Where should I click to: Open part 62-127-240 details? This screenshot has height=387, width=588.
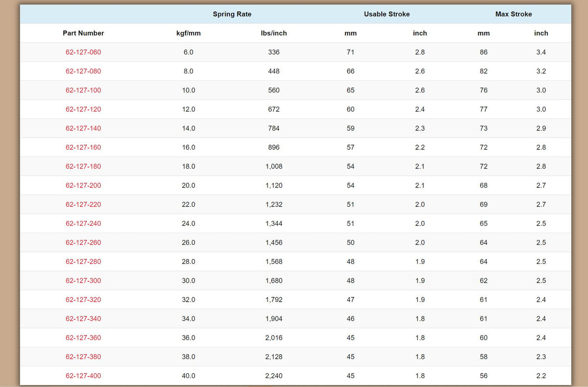83,224
